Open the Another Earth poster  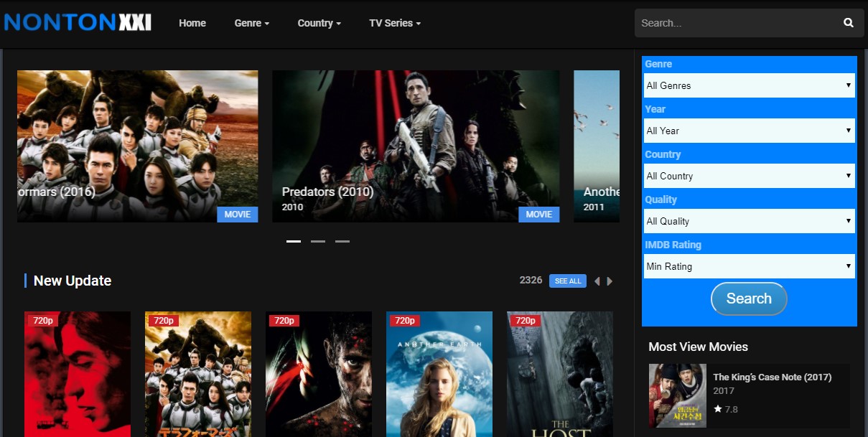439,374
